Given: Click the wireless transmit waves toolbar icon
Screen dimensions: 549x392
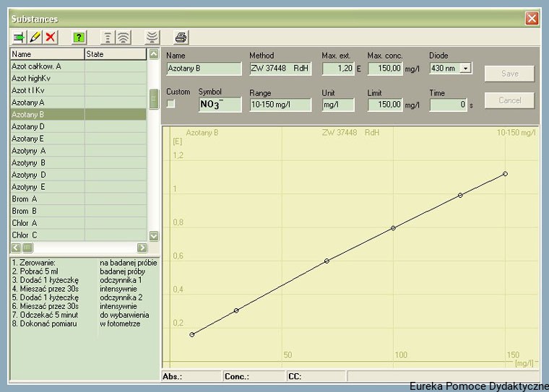Looking at the screenshot, I should pyautogui.click(x=124, y=37).
